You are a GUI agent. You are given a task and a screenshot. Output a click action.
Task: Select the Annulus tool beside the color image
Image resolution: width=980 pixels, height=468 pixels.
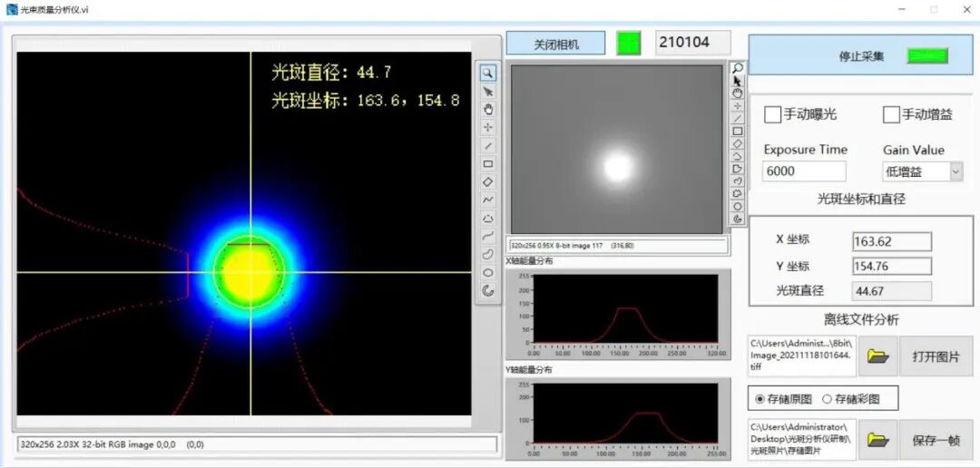[488, 290]
